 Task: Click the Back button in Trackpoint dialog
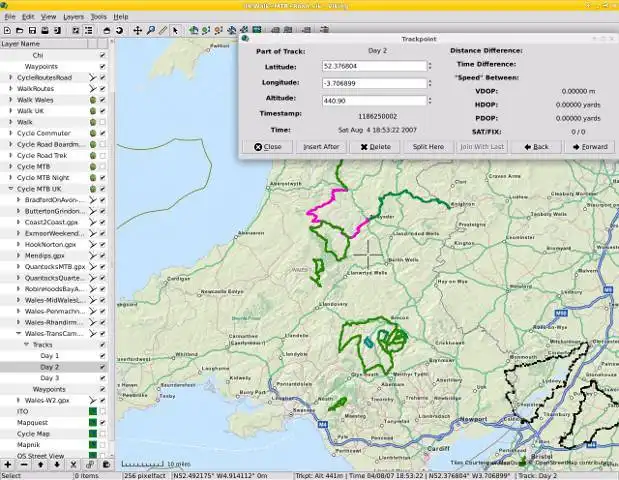(x=536, y=147)
